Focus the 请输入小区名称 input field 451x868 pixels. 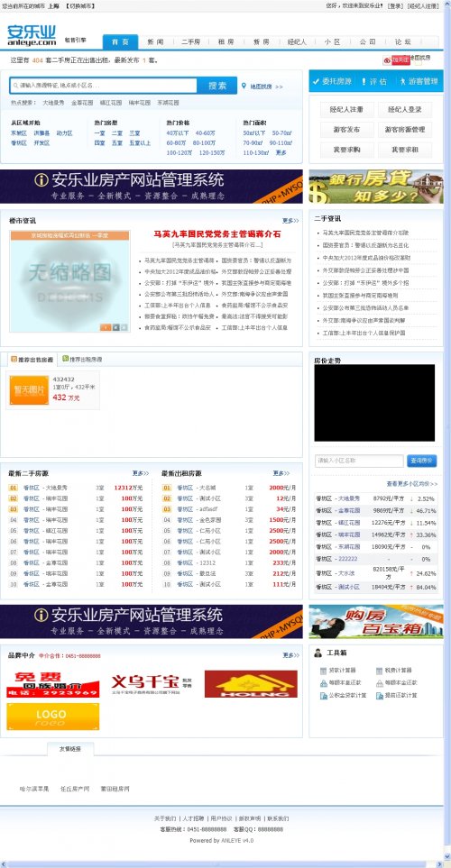(x=359, y=461)
